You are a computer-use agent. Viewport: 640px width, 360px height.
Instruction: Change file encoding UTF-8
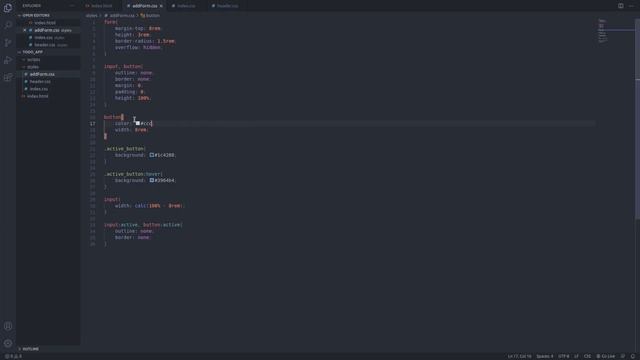tap(564, 356)
